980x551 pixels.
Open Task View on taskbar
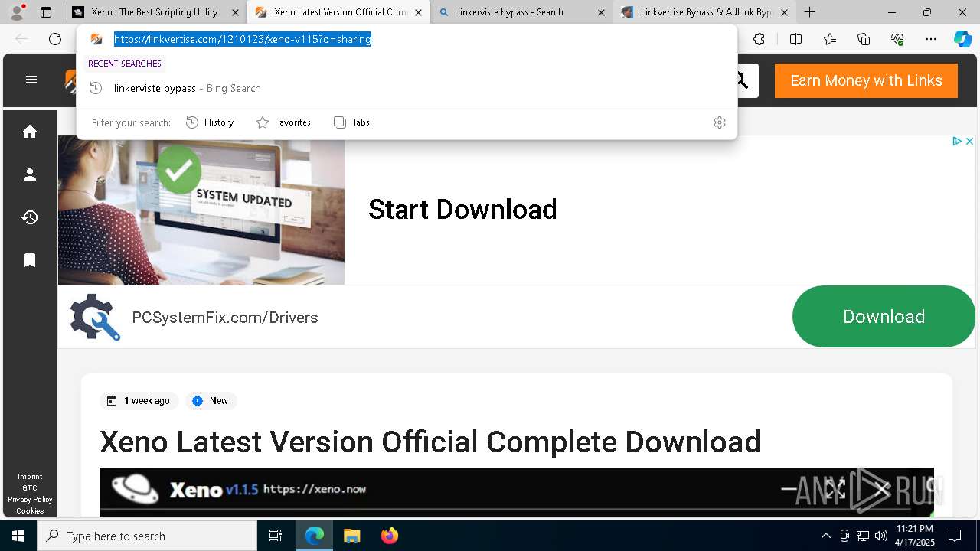[x=276, y=536]
